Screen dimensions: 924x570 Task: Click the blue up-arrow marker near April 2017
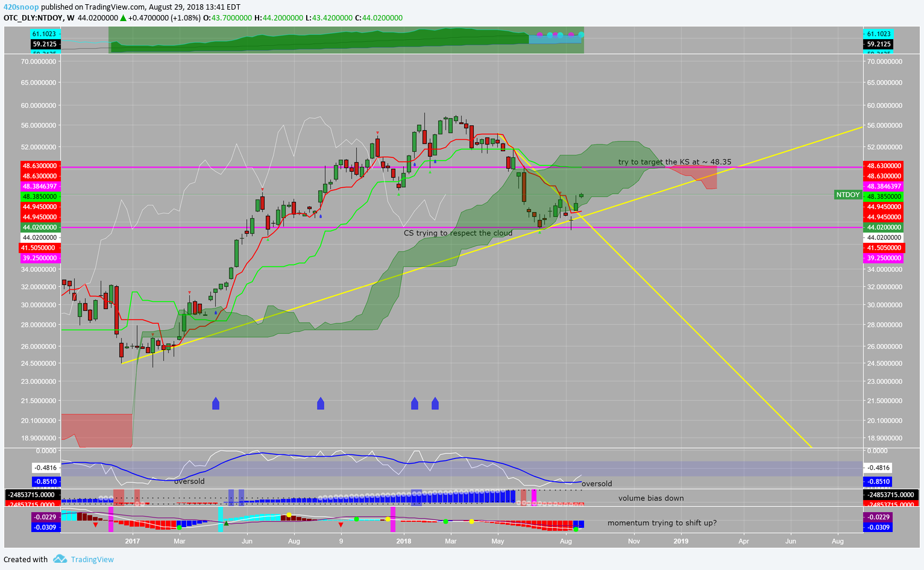(x=216, y=404)
